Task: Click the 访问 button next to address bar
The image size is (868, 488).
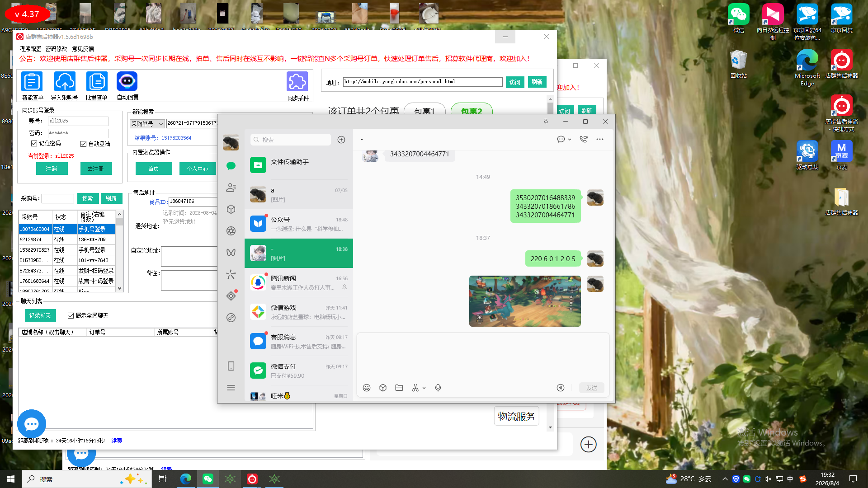Action: coord(515,82)
